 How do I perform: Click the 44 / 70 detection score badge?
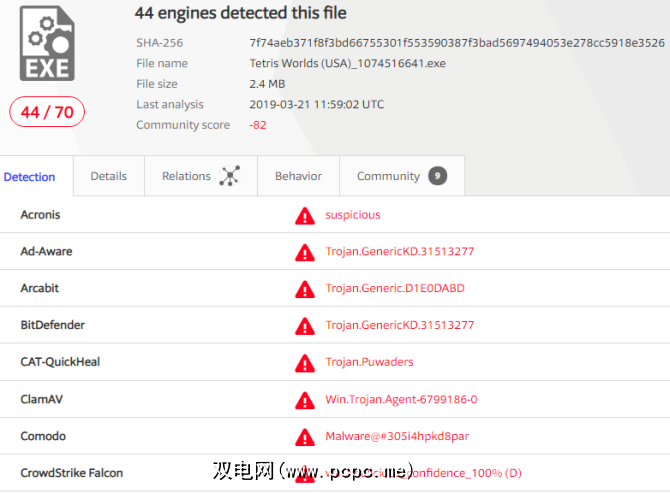point(48,112)
